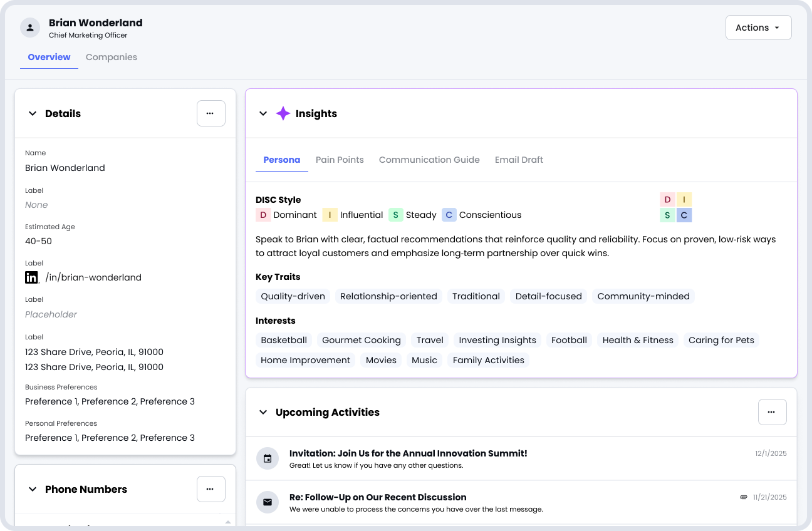Open the Annual Innovation Summit invitation

click(x=408, y=453)
